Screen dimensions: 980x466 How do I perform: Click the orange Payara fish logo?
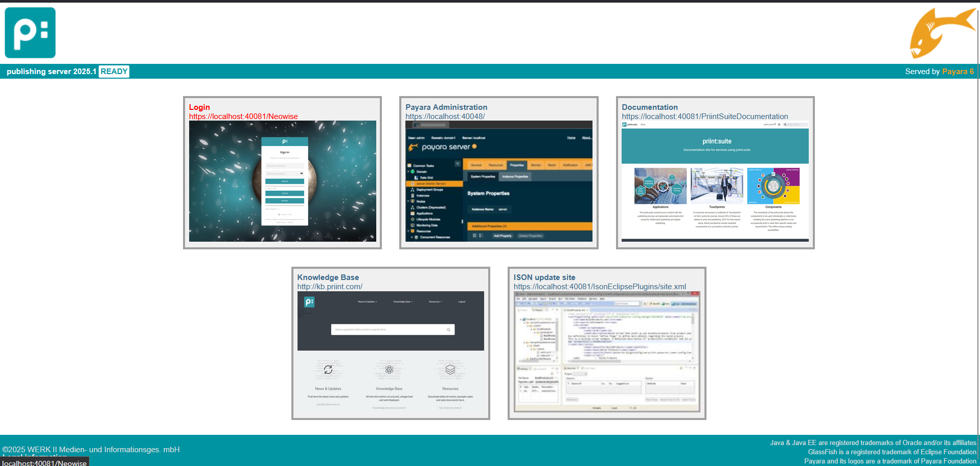pyautogui.click(x=941, y=33)
